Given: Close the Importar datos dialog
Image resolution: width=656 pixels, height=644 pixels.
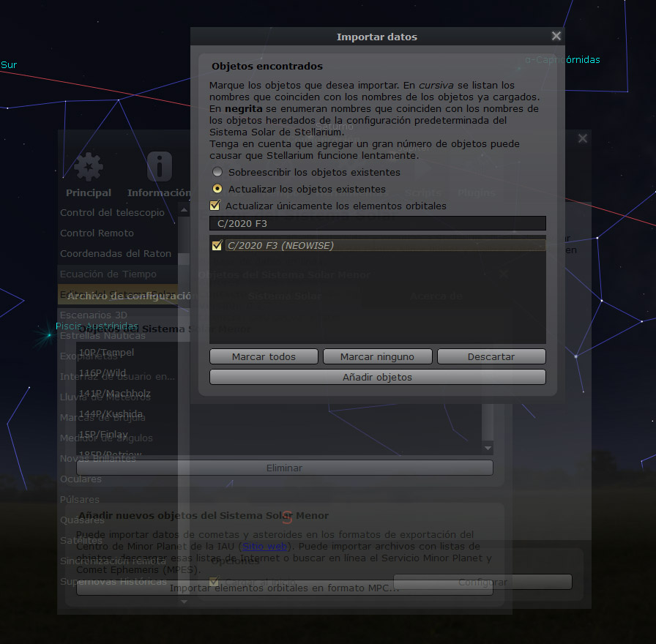Looking at the screenshot, I should [x=556, y=37].
